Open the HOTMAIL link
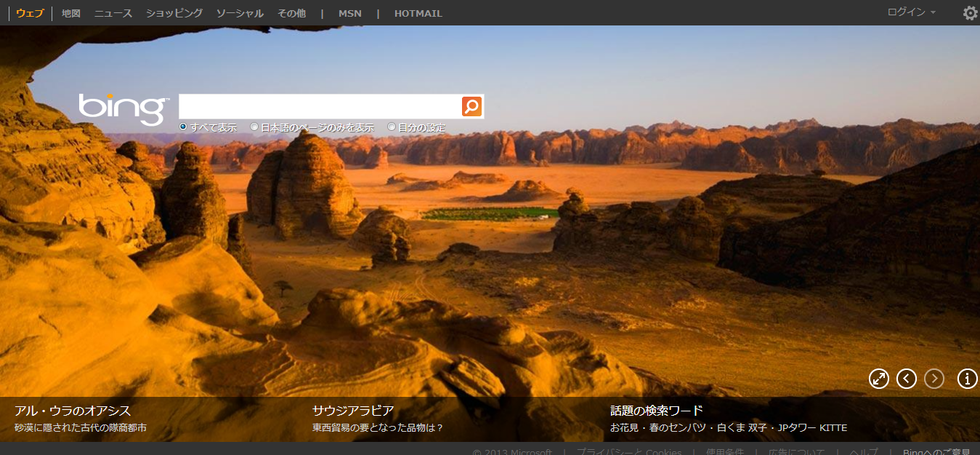This screenshot has width=980, height=455. pyautogui.click(x=418, y=13)
